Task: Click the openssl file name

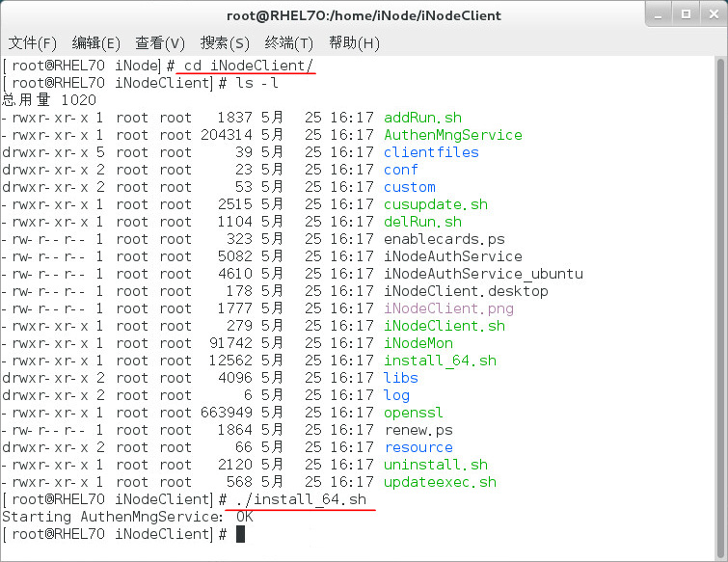Action: click(x=414, y=413)
